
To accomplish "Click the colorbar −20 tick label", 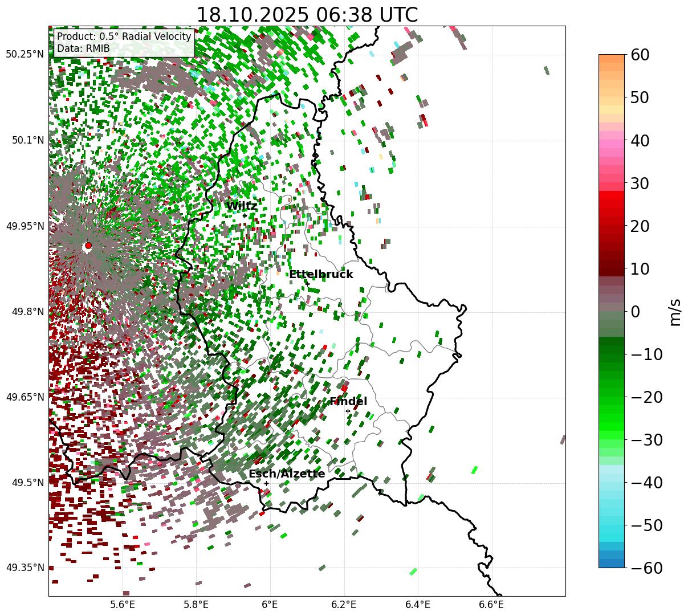I will tap(646, 397).
